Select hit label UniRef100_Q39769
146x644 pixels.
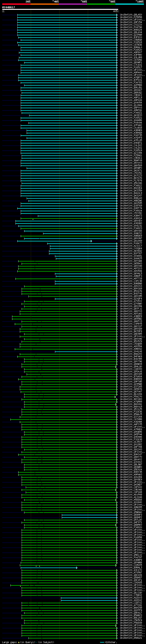[x=131, y=206]
